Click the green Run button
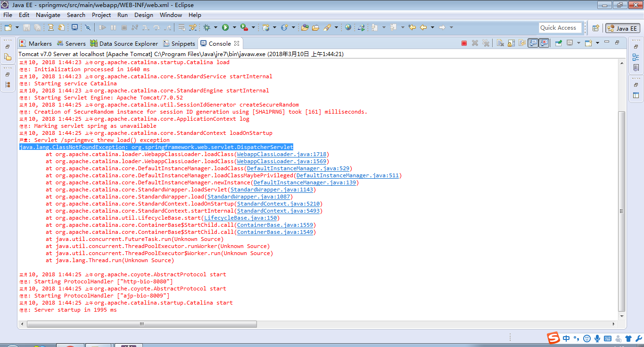This screenshot has height=347, width=644. click(x=225, y=28)
